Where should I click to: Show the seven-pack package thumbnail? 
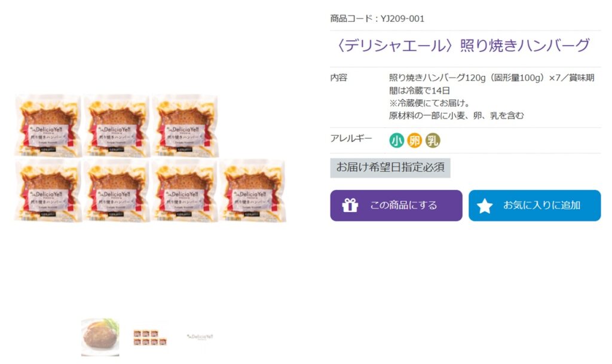(x=150, y=338)
